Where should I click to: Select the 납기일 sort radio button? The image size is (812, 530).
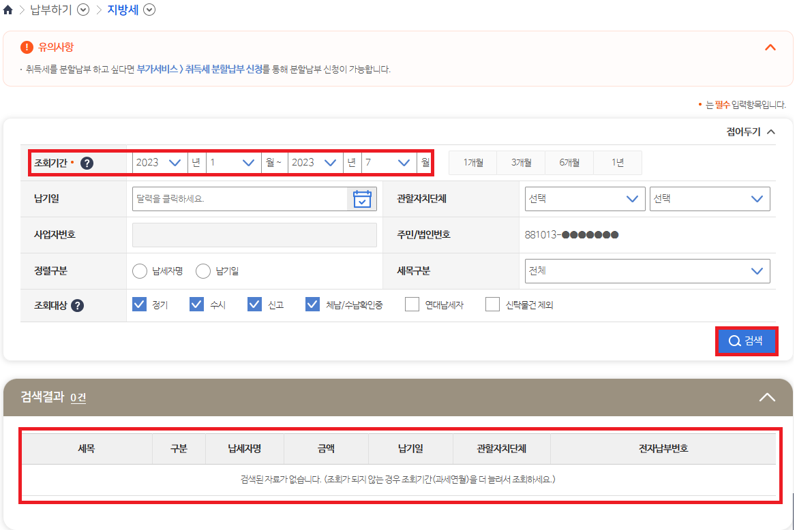pyautogui.click(x=203, y=271)
